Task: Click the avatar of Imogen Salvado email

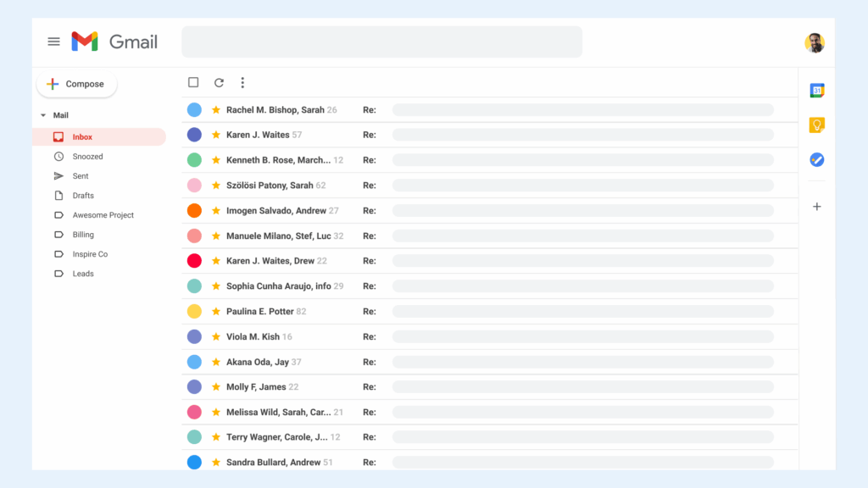Action: 194,210
